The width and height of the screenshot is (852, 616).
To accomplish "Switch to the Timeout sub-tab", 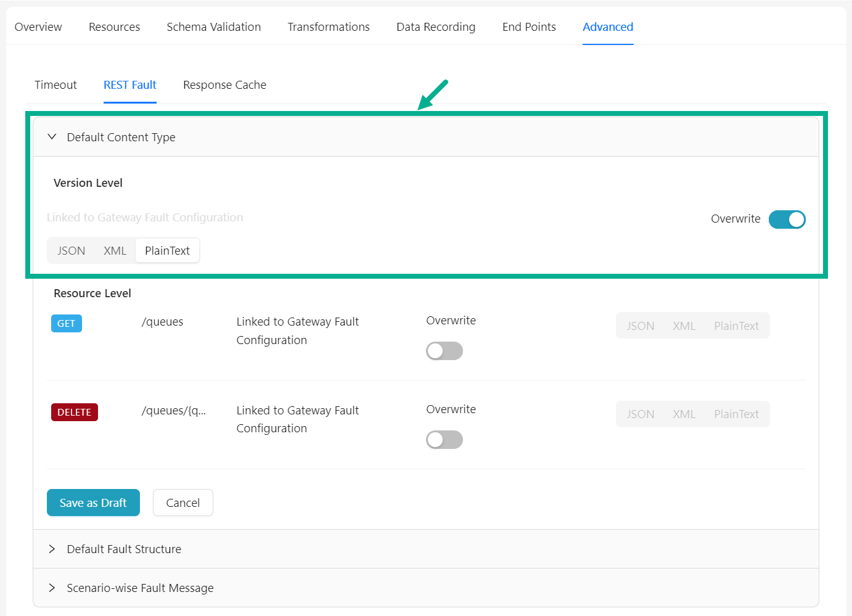I will click(x=55, y=85).
